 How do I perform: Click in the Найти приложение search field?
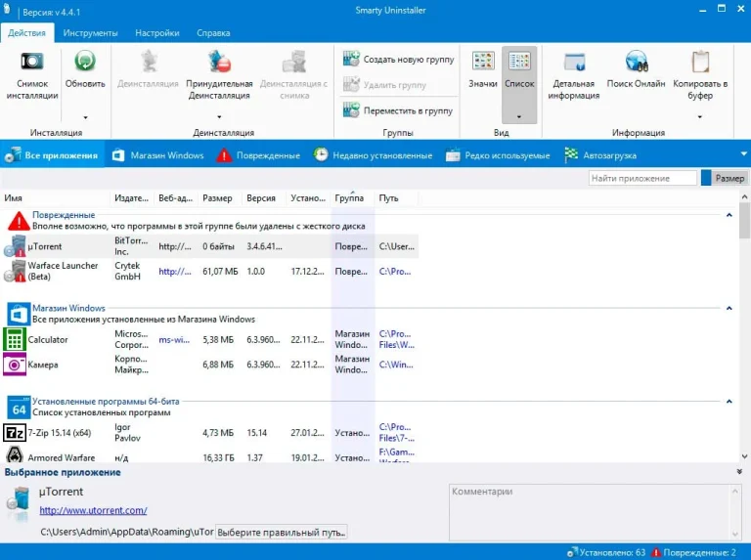pos(642,178)
